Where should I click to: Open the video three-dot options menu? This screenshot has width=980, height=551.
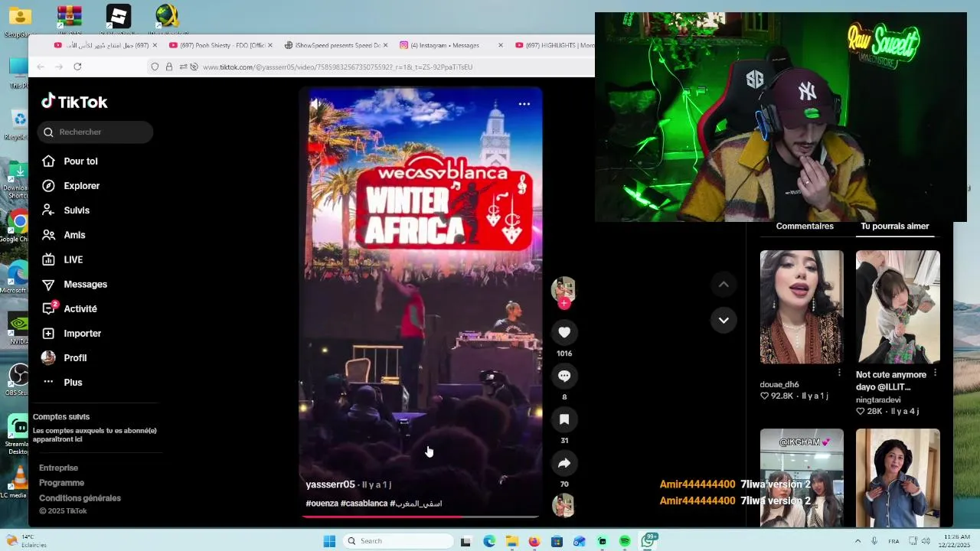[x=524, y=104]
